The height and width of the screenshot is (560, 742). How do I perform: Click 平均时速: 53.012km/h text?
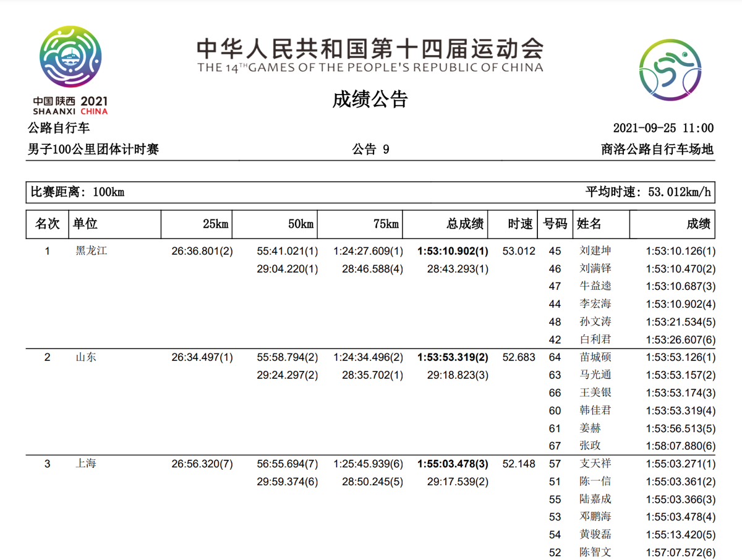pyautogui.click(x=648, y=192)
